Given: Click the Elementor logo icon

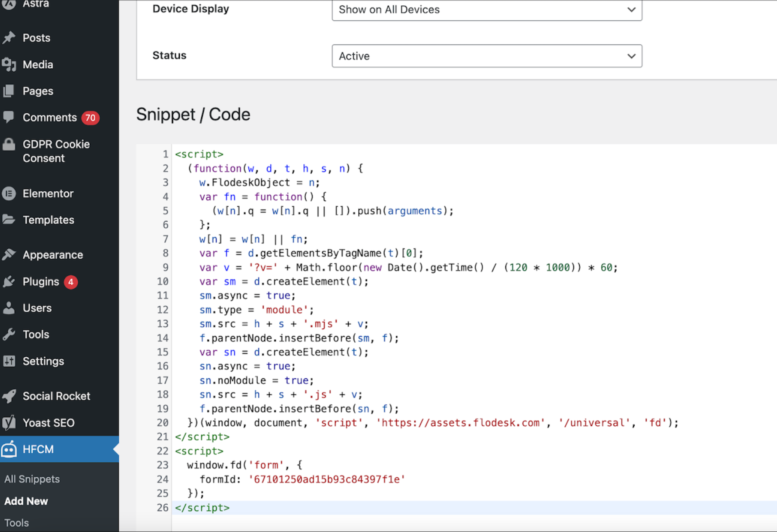Looking at the screenshot, I should coord(9,193).
